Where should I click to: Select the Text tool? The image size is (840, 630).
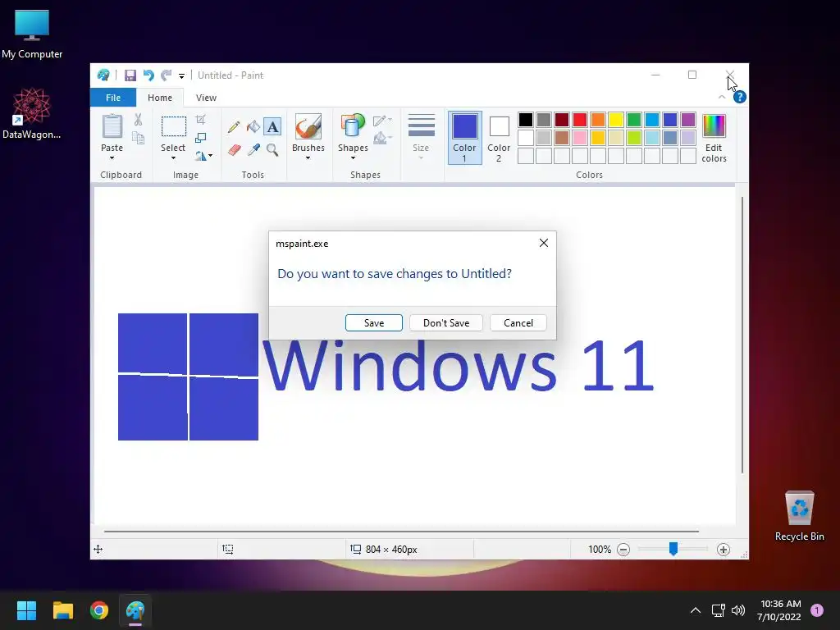pyautogui.click(x=272, y=127)
